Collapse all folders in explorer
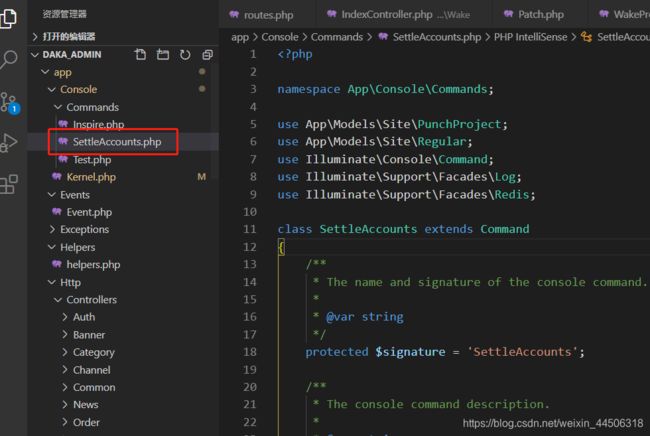Viewport: 650px width, 436px height. click(x=207, y=54)
